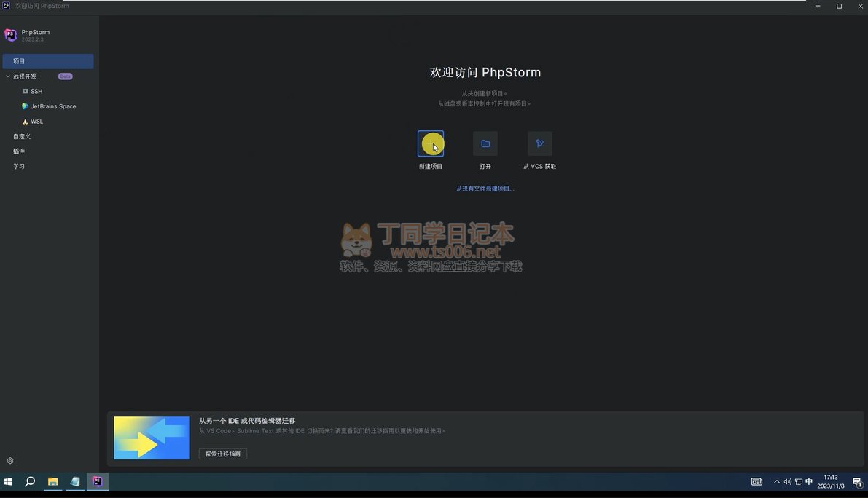Open the settings gear in the sidebar

[10, 460]
